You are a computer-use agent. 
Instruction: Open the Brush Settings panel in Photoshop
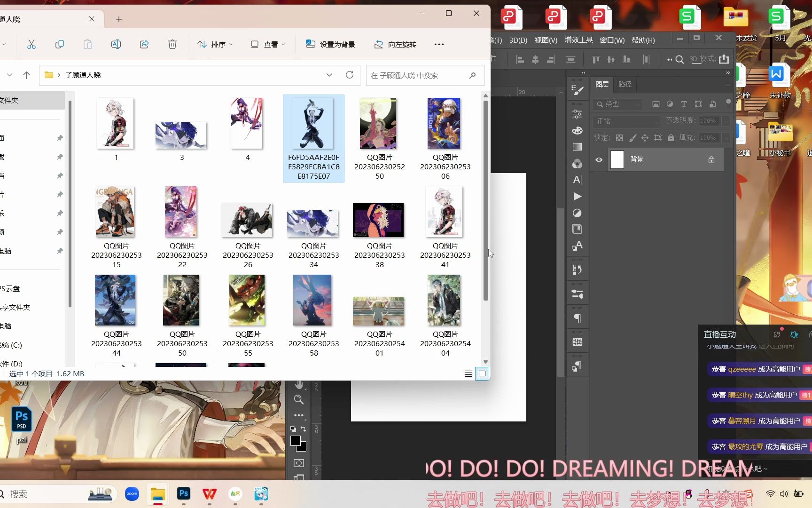(x=578, y=90)
